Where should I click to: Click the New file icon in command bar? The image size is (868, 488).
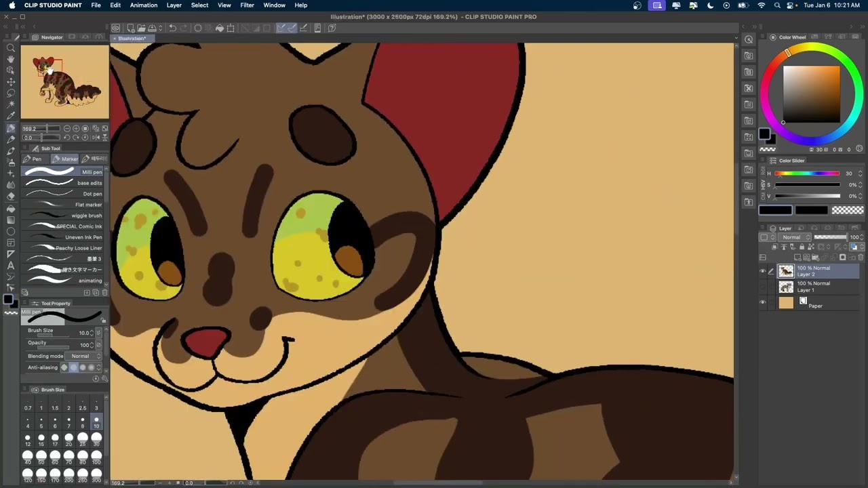pyautogui.click(x=130, y=28)
